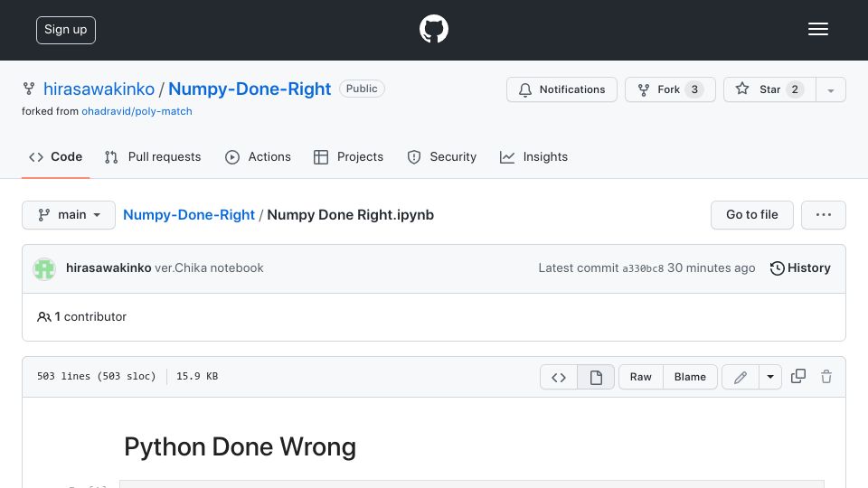Open the three-dot more options menu
This screenshot has width=868, height=488.
pos(823,215)
